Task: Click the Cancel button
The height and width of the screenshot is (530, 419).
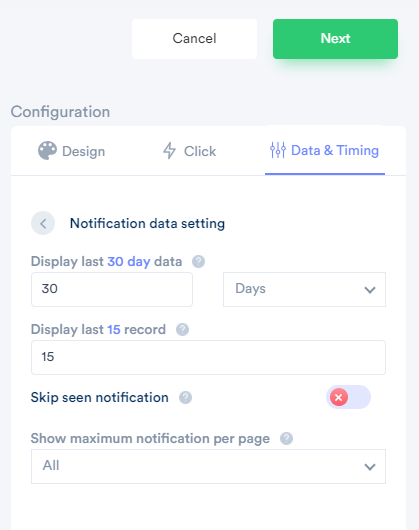Action: coord(194,39)
